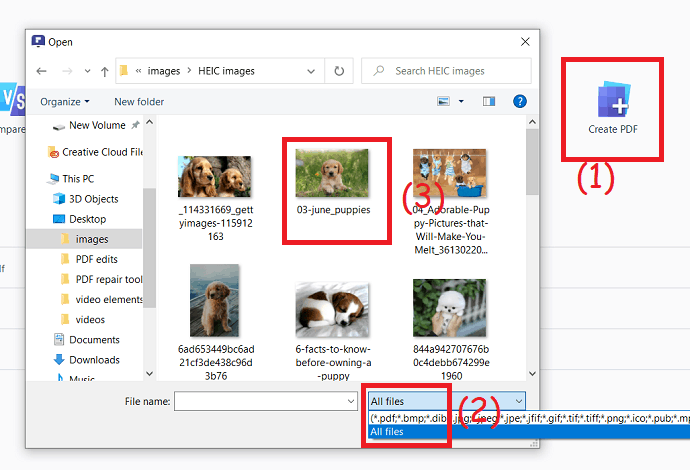Viewport: 690px width, 470px height.
Task: Choose the highlighted All files option
Action: click(529, 432)
